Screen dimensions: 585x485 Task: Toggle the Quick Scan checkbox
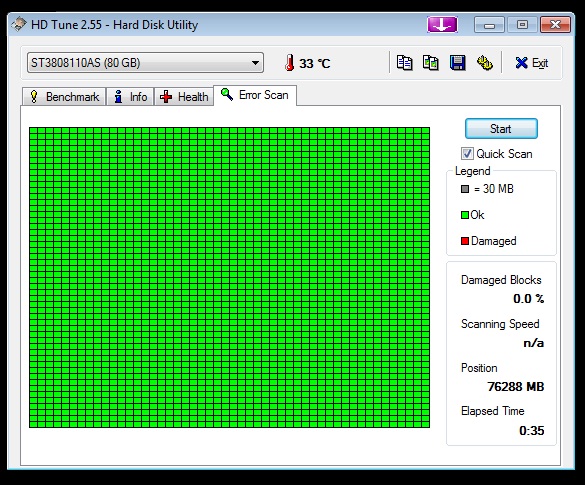coord(467,154)
